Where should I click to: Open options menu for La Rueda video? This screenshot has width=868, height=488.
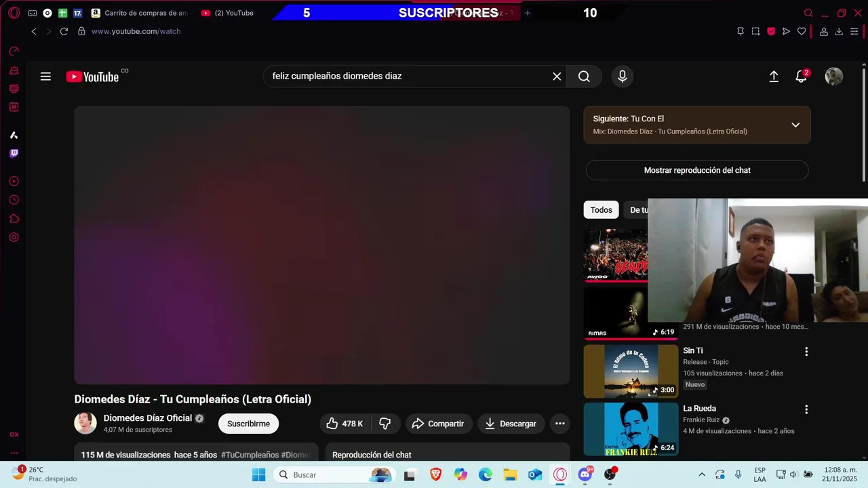[x=806, y=409]
